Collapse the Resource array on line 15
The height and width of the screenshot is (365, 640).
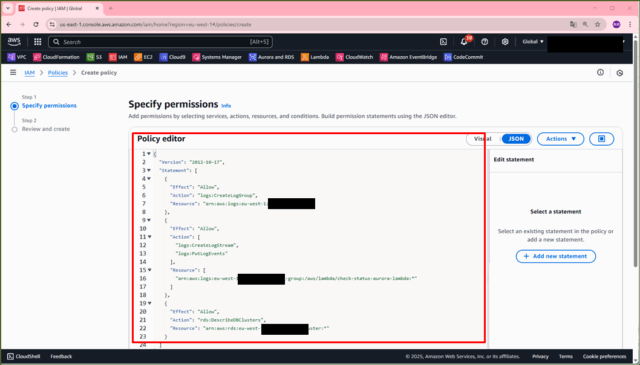(150, 270)
